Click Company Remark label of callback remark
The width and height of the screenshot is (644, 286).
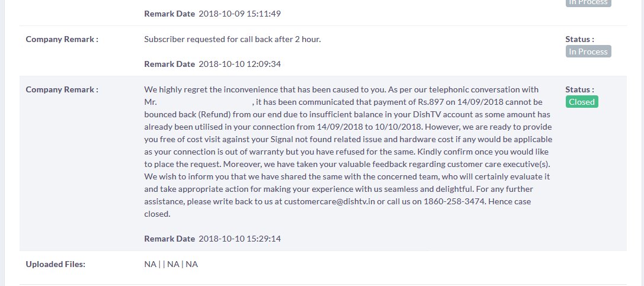62,40
